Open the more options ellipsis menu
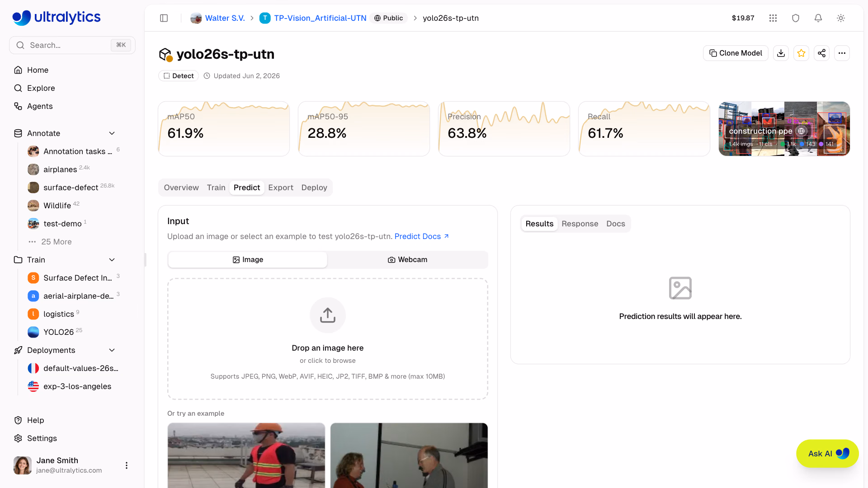The image size is (868, 488). [x=842, y=53]
